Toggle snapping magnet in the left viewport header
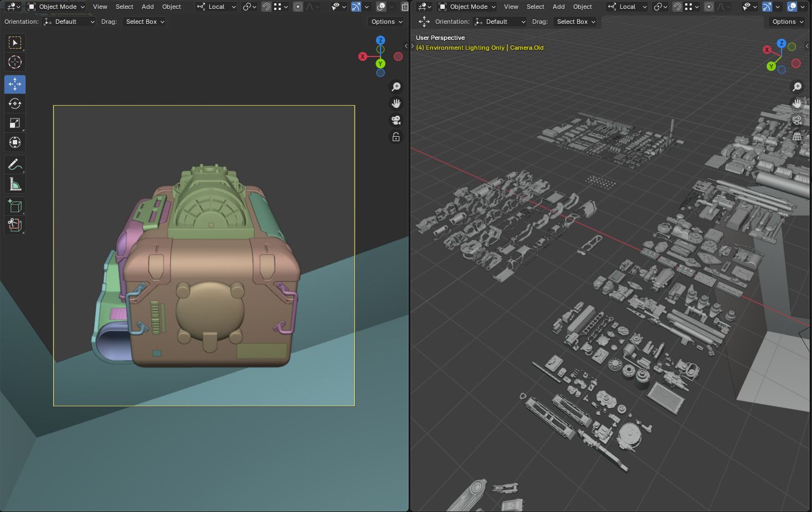812x512 pixels. tap(266, 7)
